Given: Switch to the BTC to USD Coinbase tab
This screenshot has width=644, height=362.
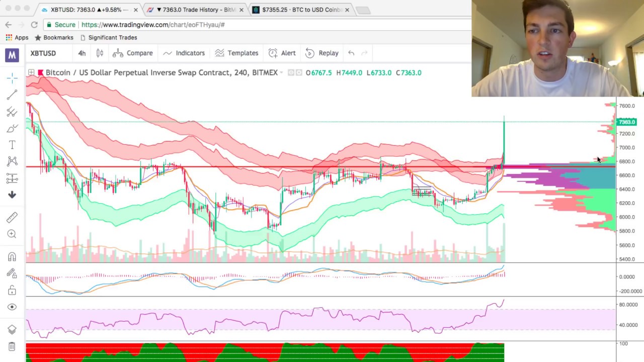Looking at the screenshot, I should (302, 10).
